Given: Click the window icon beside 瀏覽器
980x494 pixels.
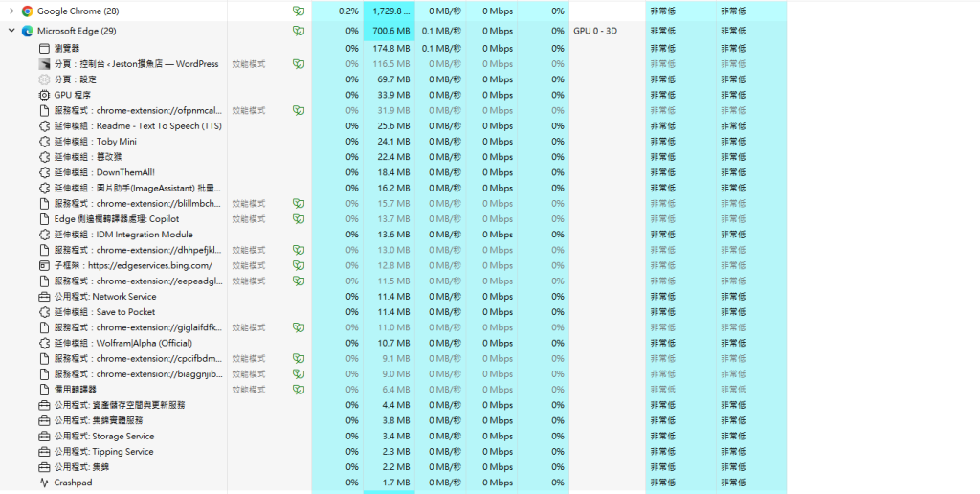Looking at the screenshot, I should pyautogui.click(x=44, y=49).
